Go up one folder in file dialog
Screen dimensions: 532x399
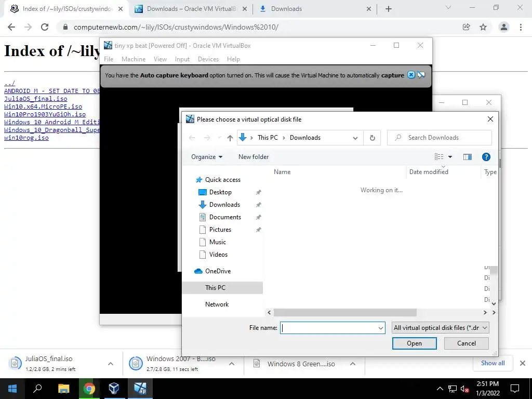coord(230,138)
